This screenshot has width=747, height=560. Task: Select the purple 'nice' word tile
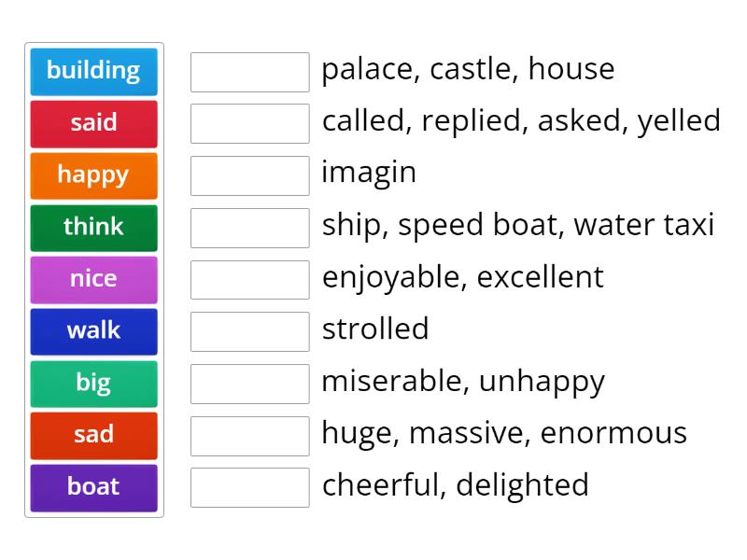(x=93, y=279)
